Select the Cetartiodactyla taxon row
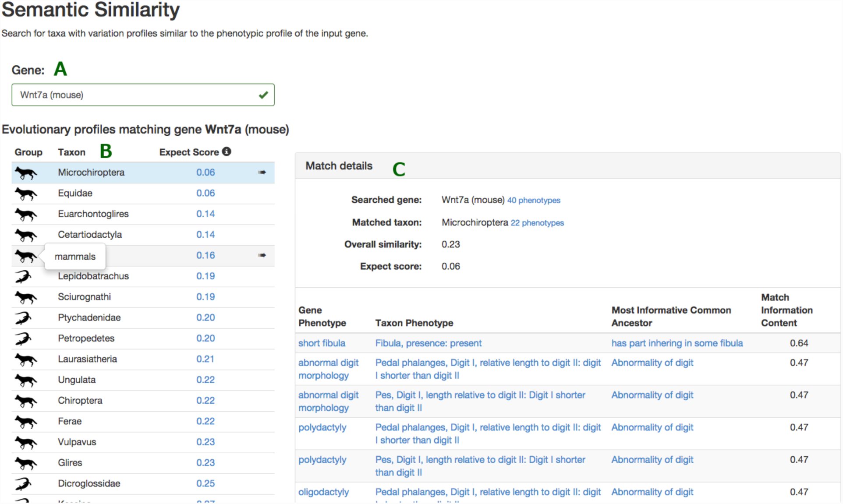Image resolution: width=843 pixels, height=504 pixels. coord(143,235)
